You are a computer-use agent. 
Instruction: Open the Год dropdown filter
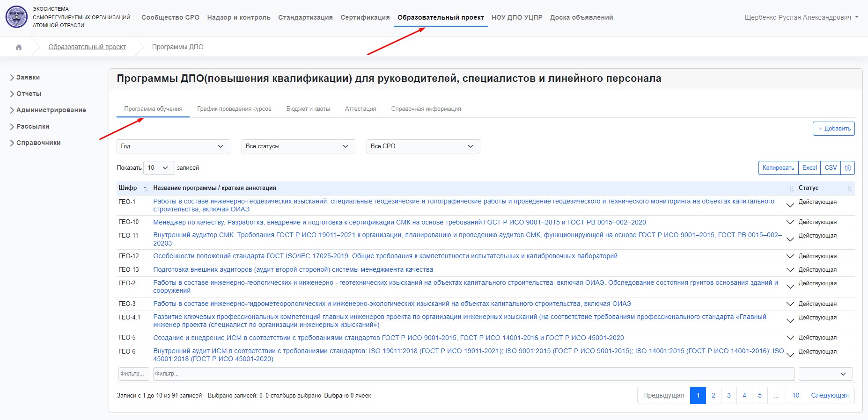173,146
